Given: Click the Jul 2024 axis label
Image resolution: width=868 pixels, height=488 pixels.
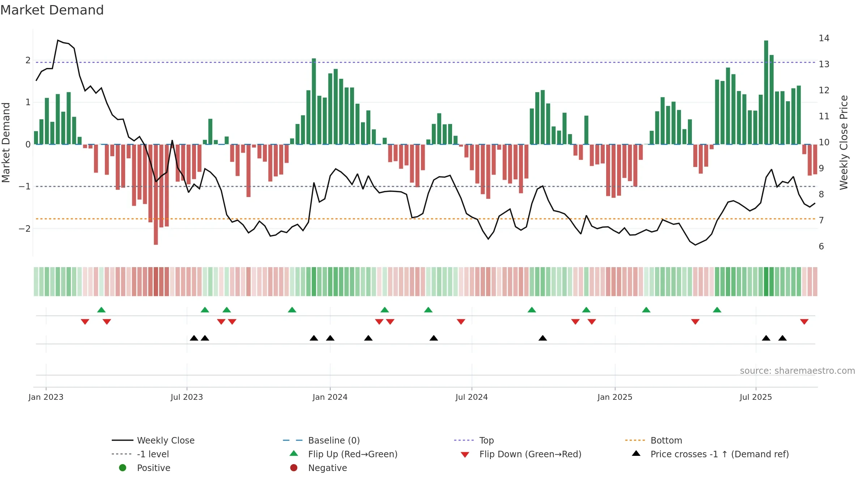Looking at the screenshot, I should (x=472, y=397).
